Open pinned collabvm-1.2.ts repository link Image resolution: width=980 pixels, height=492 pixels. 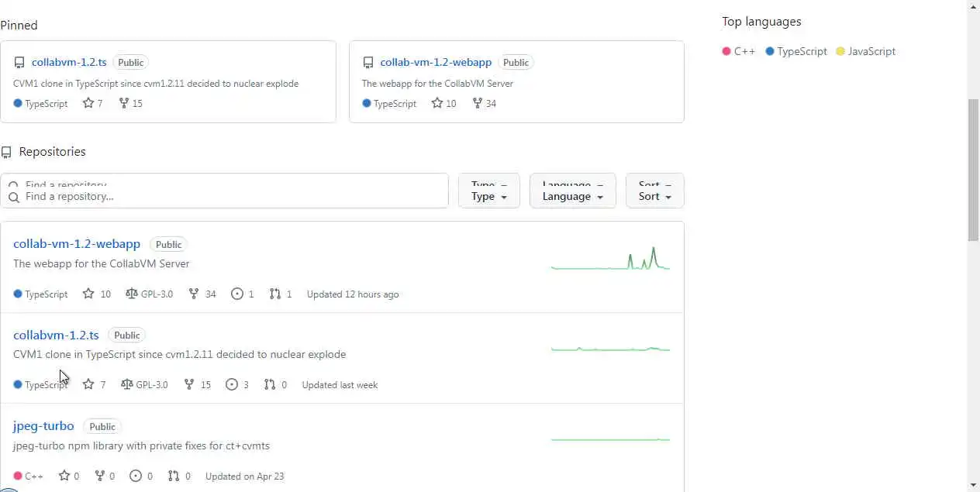pyautogui.click(x=69, y=62)
